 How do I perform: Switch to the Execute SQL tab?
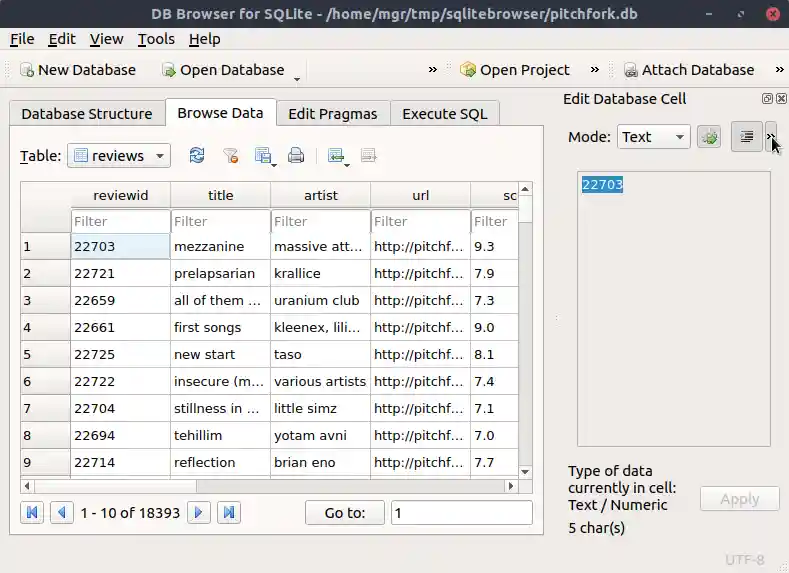point(444,113)
